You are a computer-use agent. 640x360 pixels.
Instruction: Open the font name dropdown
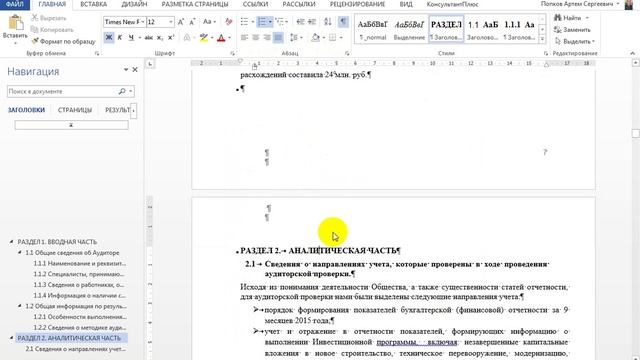pos(142,22)
